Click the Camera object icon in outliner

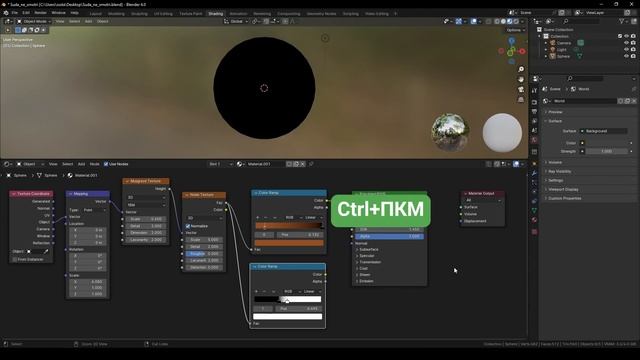pyautogui.click(x=553, y=43)
